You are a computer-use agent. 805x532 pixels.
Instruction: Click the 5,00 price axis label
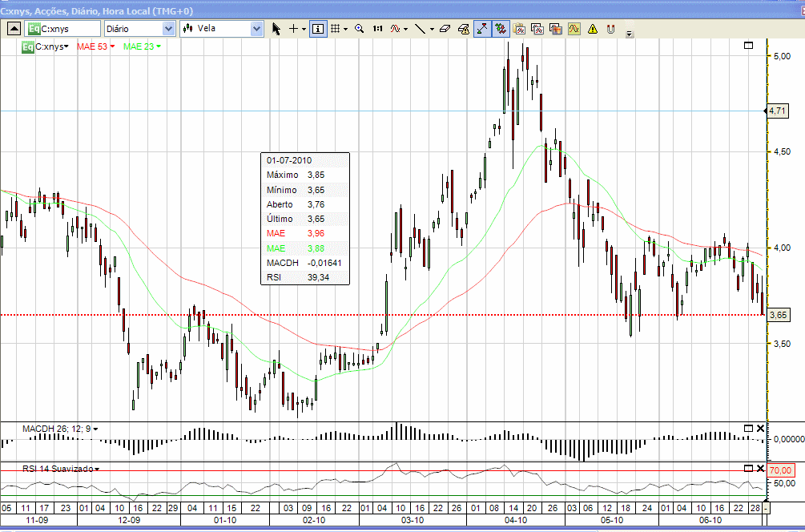(782, 56)
